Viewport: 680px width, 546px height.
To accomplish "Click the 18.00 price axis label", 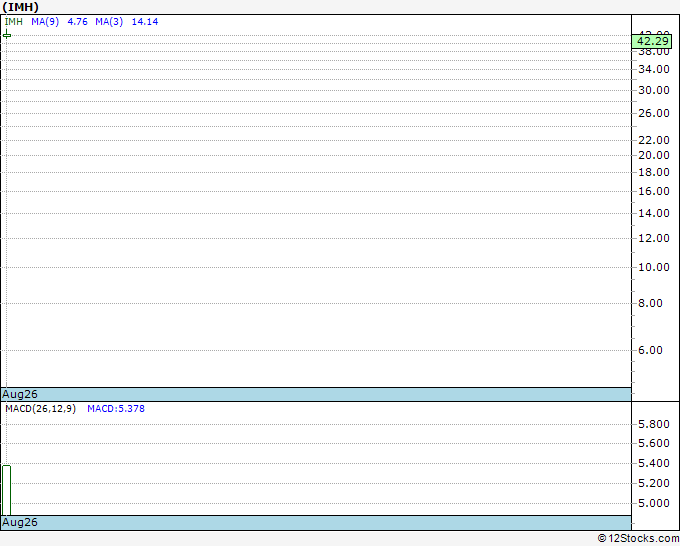I will click(654, 172).
